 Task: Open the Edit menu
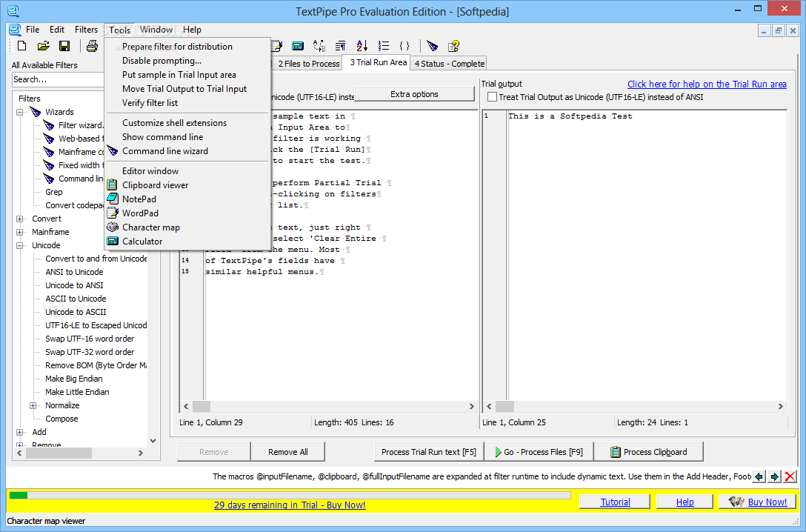(x=57, y=30)
